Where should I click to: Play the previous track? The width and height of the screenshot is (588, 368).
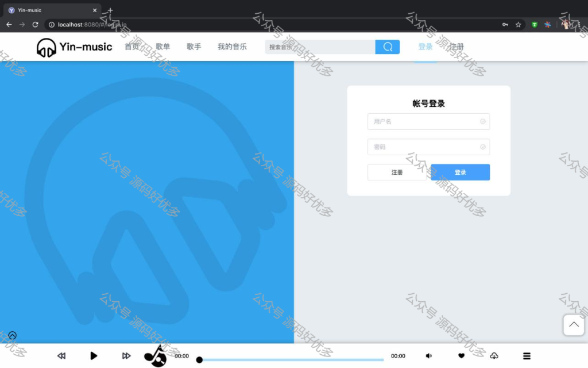61,355
